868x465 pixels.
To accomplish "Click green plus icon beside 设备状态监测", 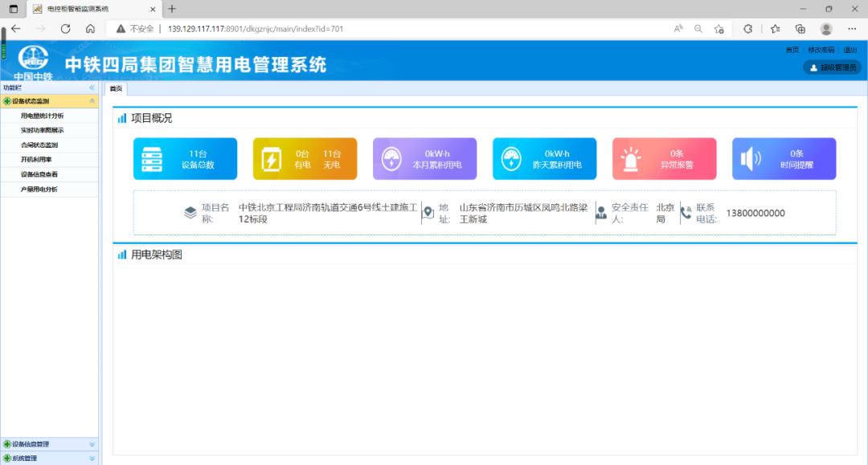I will pos(7,101).
